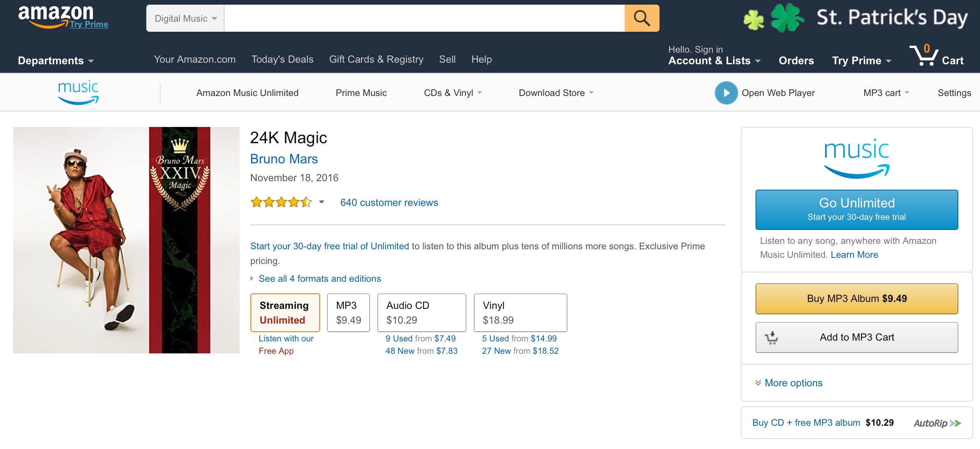The height and width of the screenshot is (449, 980).
Task: Click into the Amazon search text field
Action: coord(424,18)
